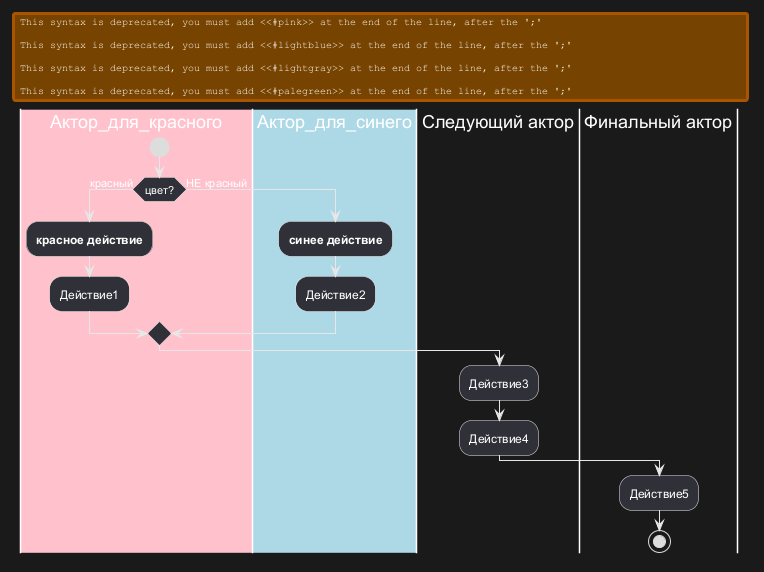Select the "синее действие" activity box
764x572 pixels.
[335, 240]
